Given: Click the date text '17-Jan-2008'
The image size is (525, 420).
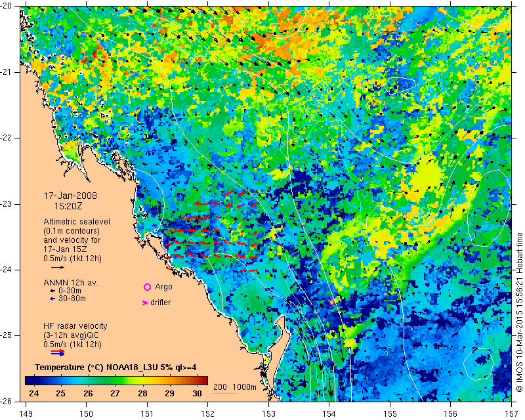Looking at the screenshot, I should 70,196.
